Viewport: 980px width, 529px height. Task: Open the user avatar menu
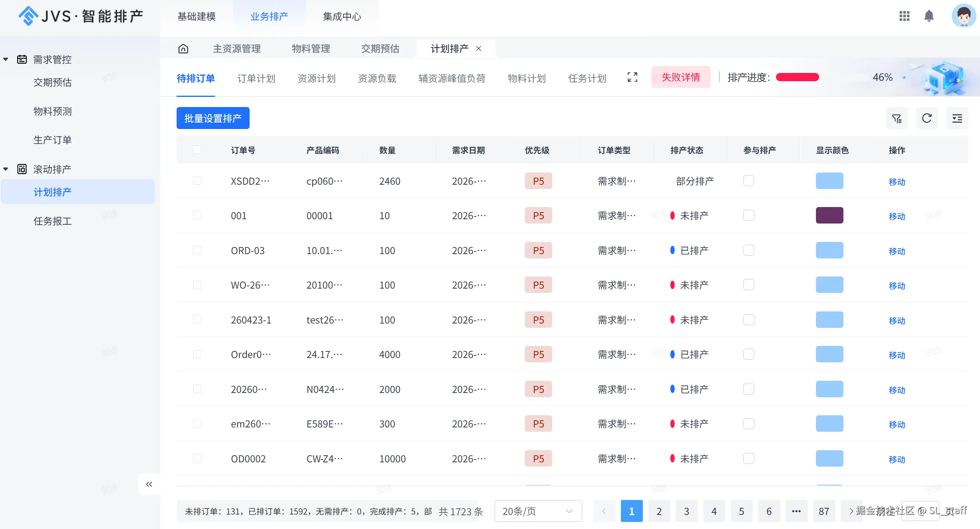tap(964, 16)
